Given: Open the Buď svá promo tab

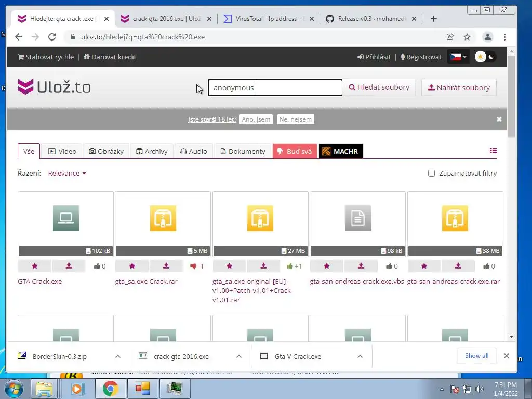Looking at the screenshot, I should tap(295, 151).
